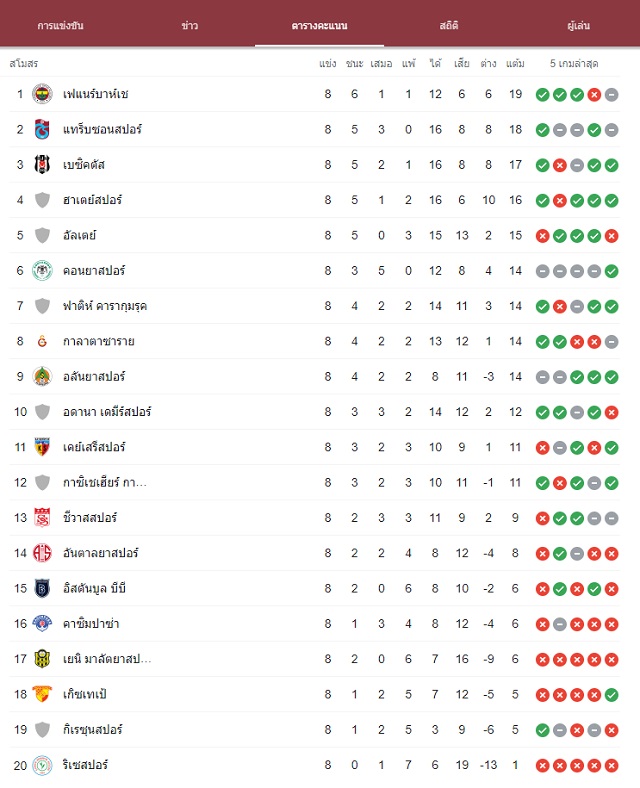This screenshot has height=788, width=640.
Task: Click the Kayserispor crest in row 11
Action: (x=42, y=447)
